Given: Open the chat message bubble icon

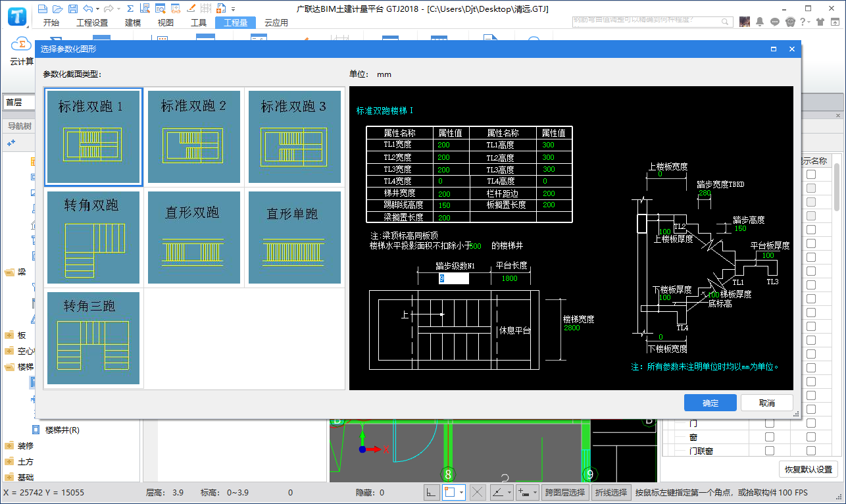Looking at the screenshot, I should pos(774,22).
